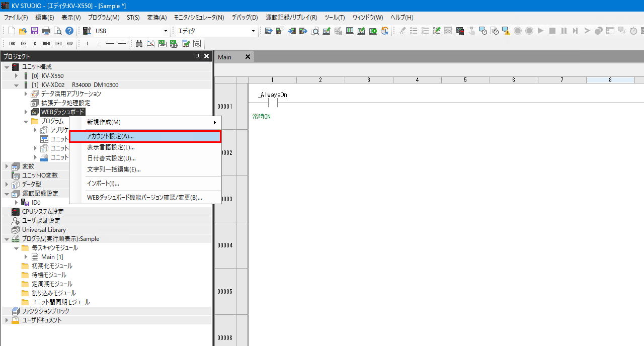Open the デバッグ(D) menu
Viewport: 644px width, 346px height.
(x=245, y=18)
